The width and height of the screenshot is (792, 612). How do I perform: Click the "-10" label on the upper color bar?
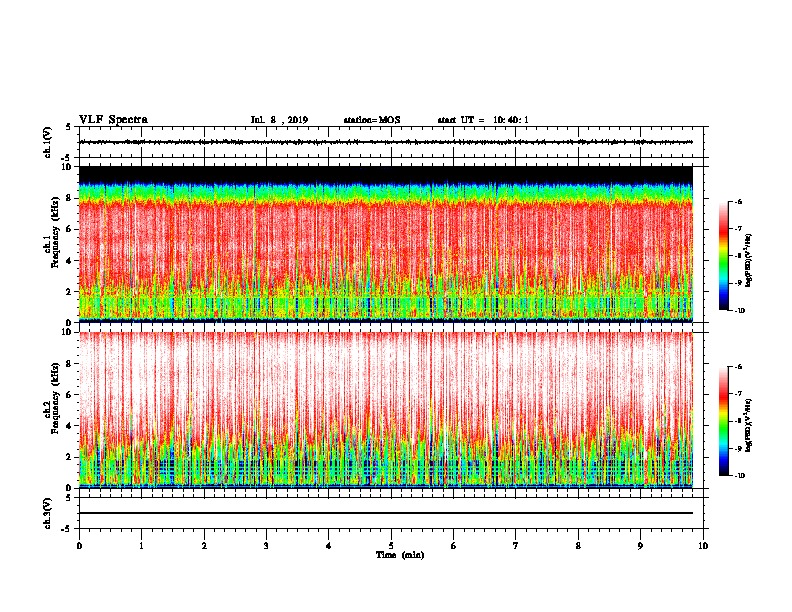click(739, 311)
